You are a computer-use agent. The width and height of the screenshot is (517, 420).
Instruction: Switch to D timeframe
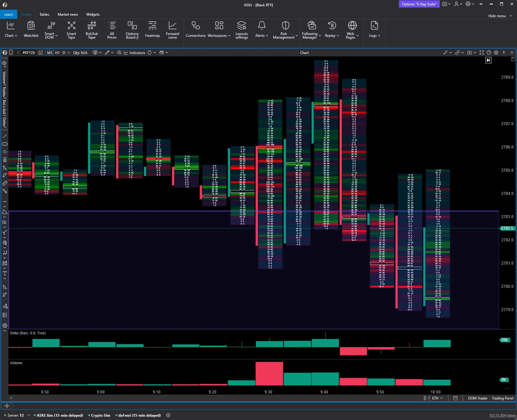(64, 52)
